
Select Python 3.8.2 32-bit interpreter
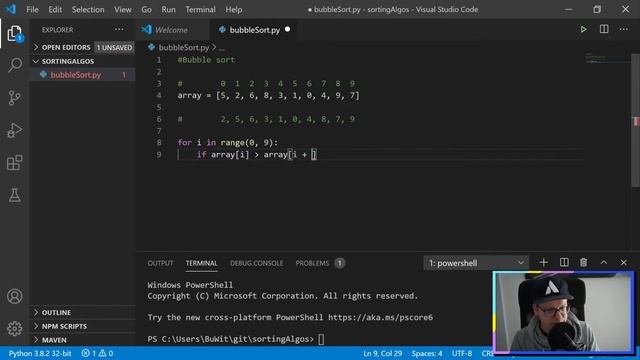point(40,353)
